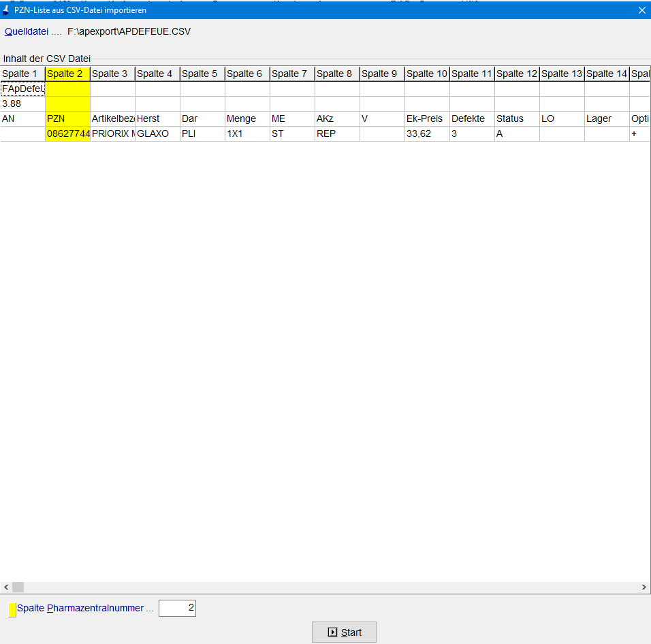The height and width of the screenshot is (644, 651).
Task: Select the Status header cell in Spalte 12
Action: (517, 119)
